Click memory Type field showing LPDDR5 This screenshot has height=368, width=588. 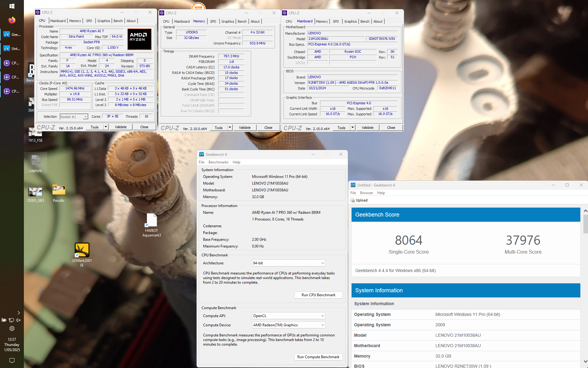(192, 32)
